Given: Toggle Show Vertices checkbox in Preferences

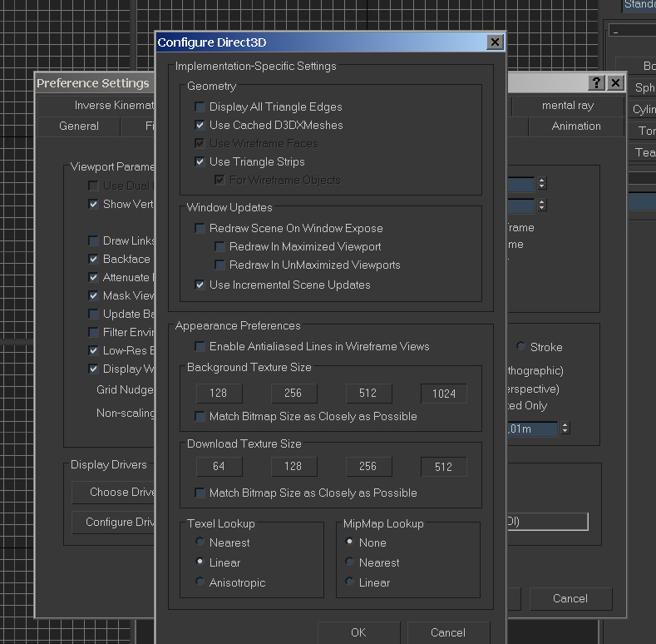Looking at the screenshot, I should (93, 205).
